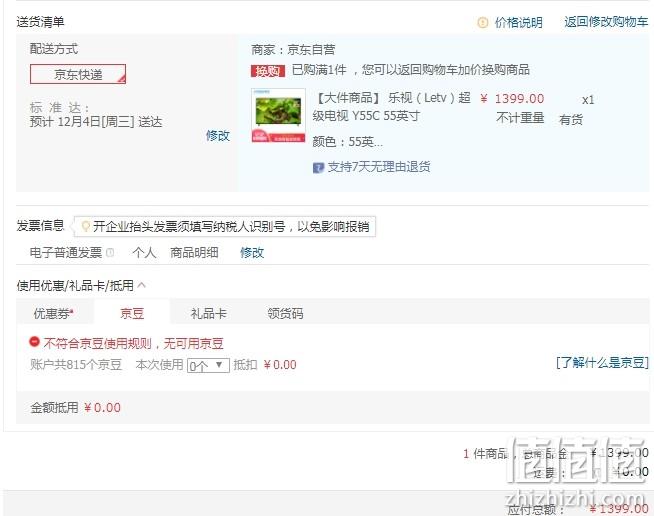Select 京东快递 delivery method option
This screenshot has width=654, height=516.
(78, 74)
